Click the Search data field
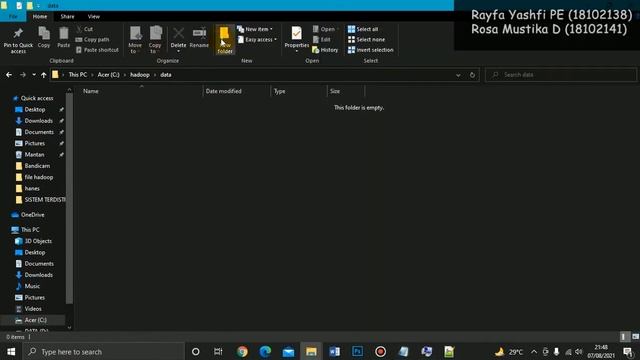This screenshot has width=640, height=360. tap(561, 75)
